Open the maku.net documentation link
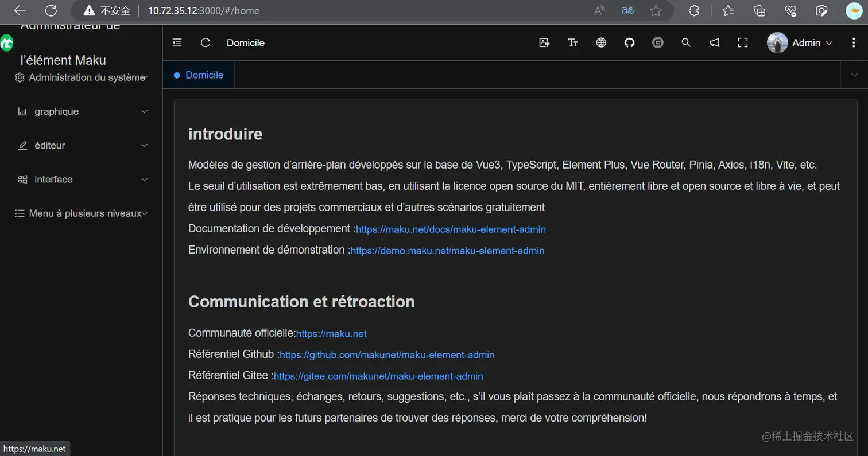This screenshot has width=868, height=456. click(451, 229)
